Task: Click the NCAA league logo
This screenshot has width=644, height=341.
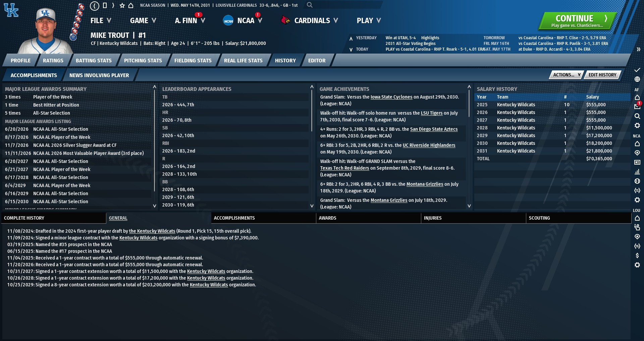Action: [228, 21]
